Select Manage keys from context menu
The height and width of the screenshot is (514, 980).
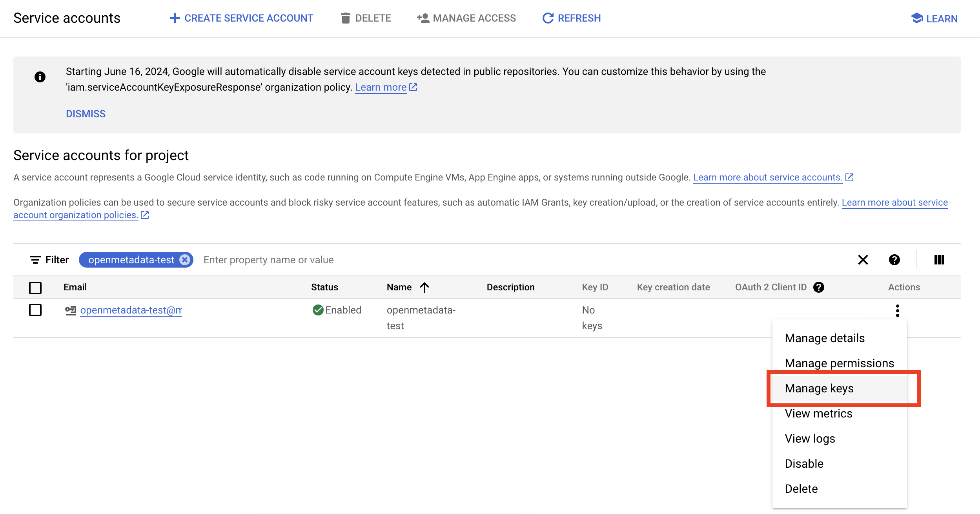[x=818, y=388]
